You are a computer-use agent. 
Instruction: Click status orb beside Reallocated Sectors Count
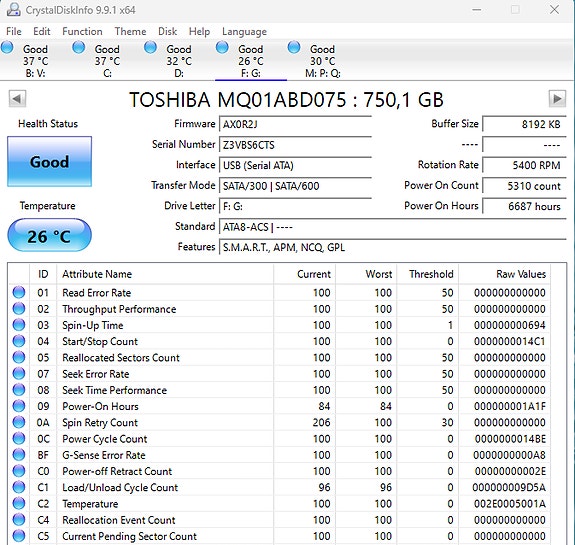(19, 357)
